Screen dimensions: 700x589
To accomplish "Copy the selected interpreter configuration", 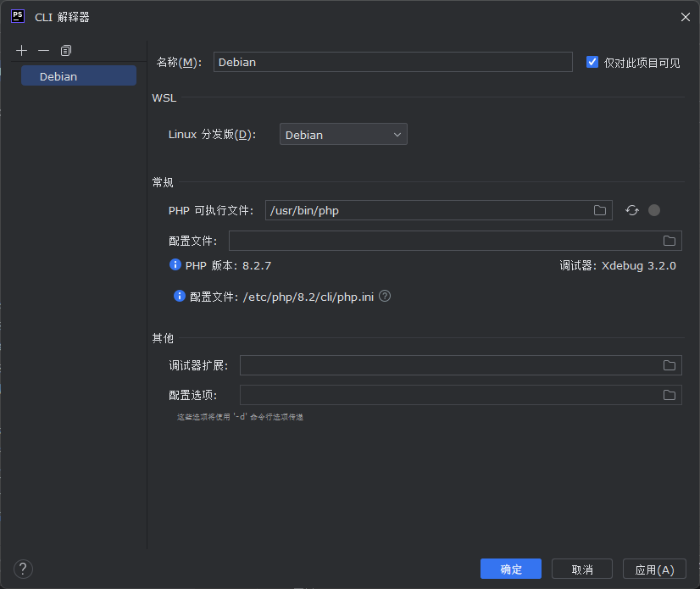I will click(65, 51).
